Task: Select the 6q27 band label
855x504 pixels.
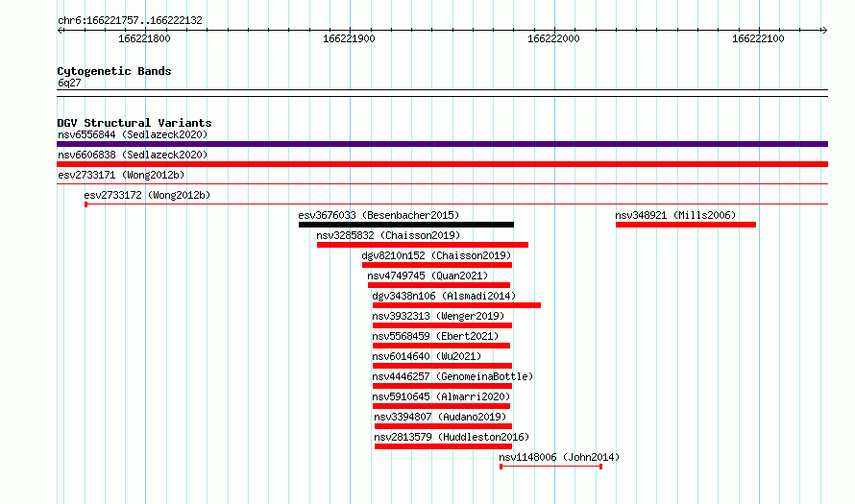Action: pyautogui.click(x=69, y=83)
